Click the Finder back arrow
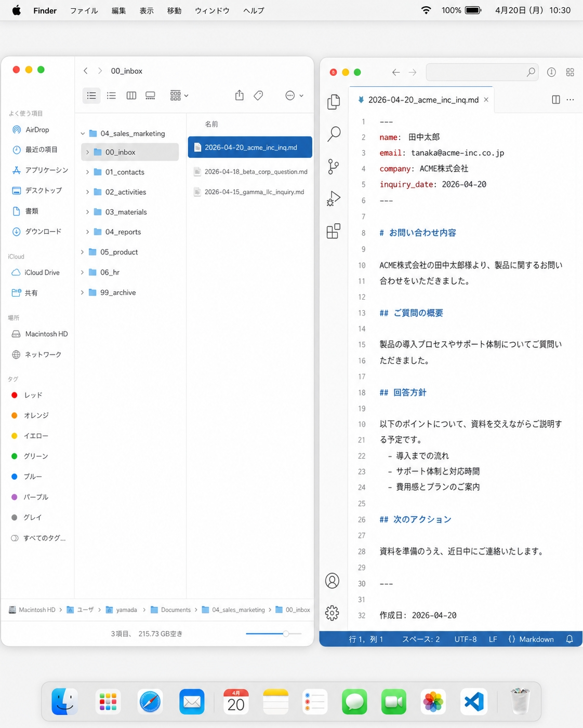Image resolution: width=583 pixels, height=728 pixels. pos(86,71)
